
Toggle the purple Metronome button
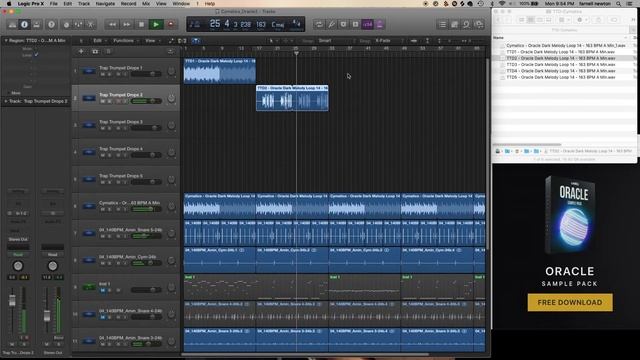(380, 24)
